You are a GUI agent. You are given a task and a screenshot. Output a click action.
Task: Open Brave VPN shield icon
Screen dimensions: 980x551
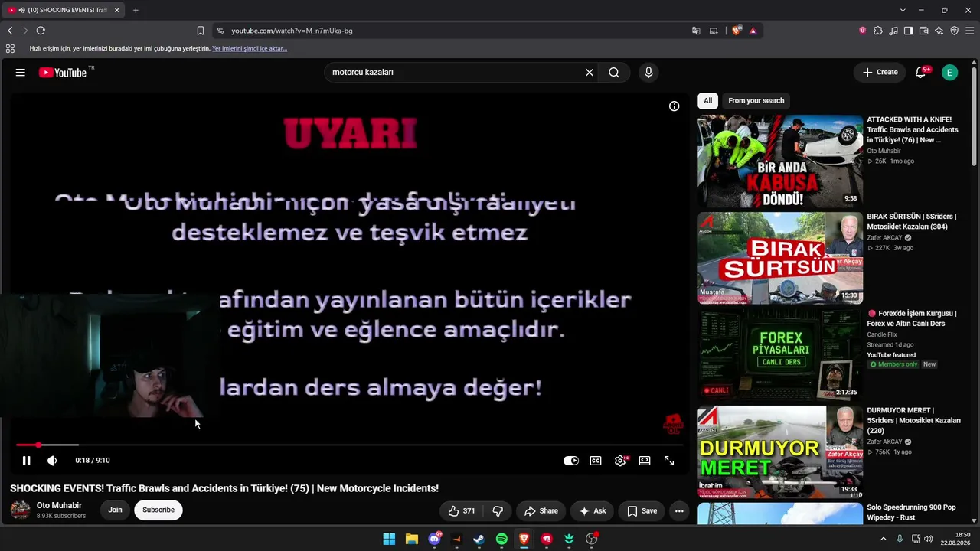tap(954, 31)
